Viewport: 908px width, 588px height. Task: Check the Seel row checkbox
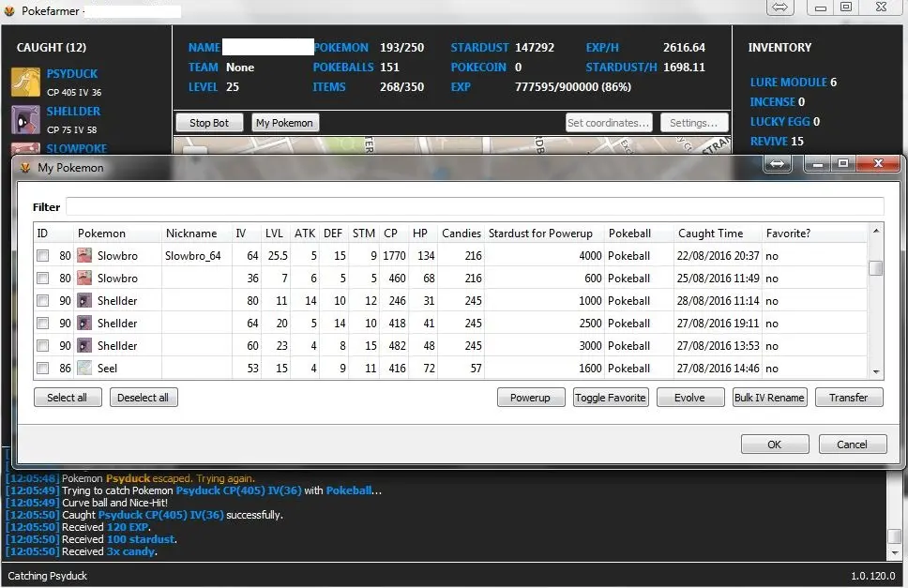pyautogui.click(x=43, y=368)
